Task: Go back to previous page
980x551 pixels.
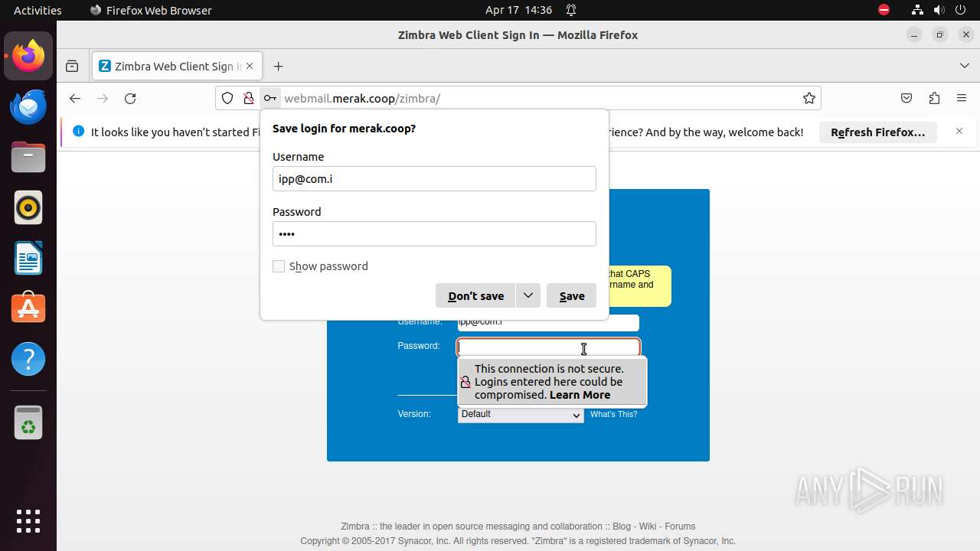Action: click(74, 98)
